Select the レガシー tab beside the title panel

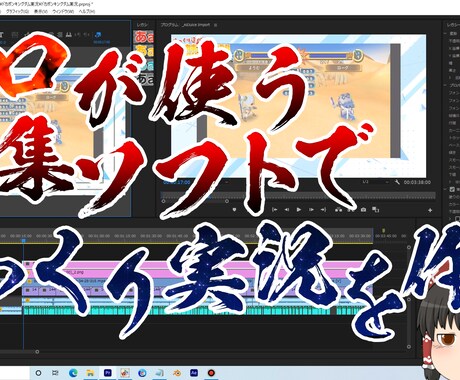(142, 25)
